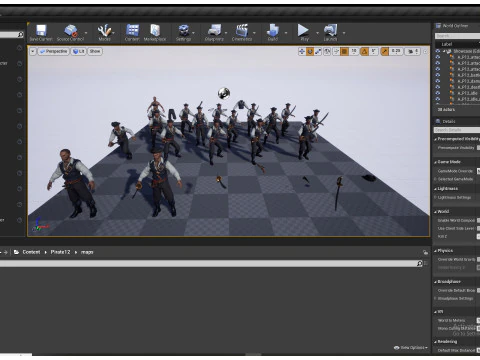This screenshot has height=360, width=480.
Task: Click the sphere actor icon above pirates
Action: [x=224, y=93]
